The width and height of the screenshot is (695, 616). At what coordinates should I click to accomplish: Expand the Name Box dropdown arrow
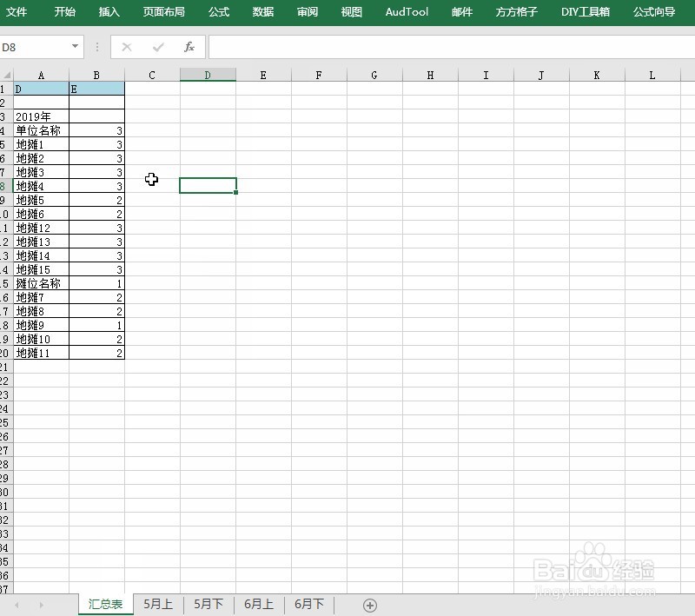click(x=75, y=47)
